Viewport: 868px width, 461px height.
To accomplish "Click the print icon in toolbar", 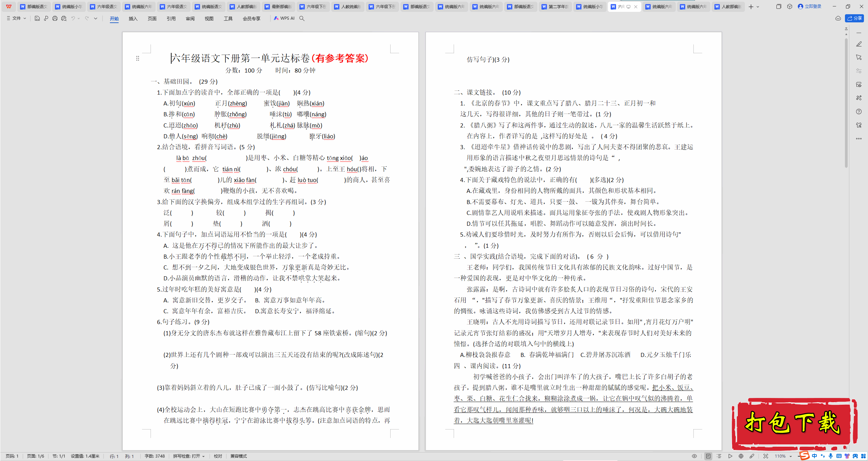I will click(x=55, y=18).
